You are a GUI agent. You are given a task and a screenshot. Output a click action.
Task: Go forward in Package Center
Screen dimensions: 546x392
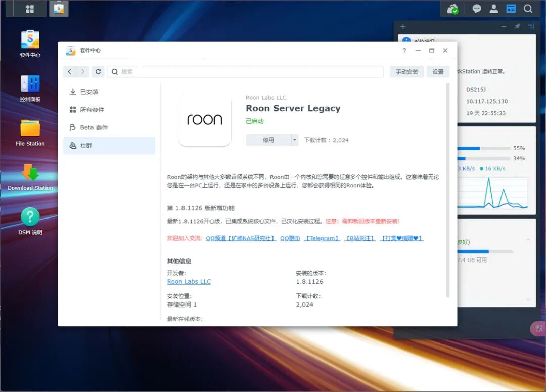[82, 72]
